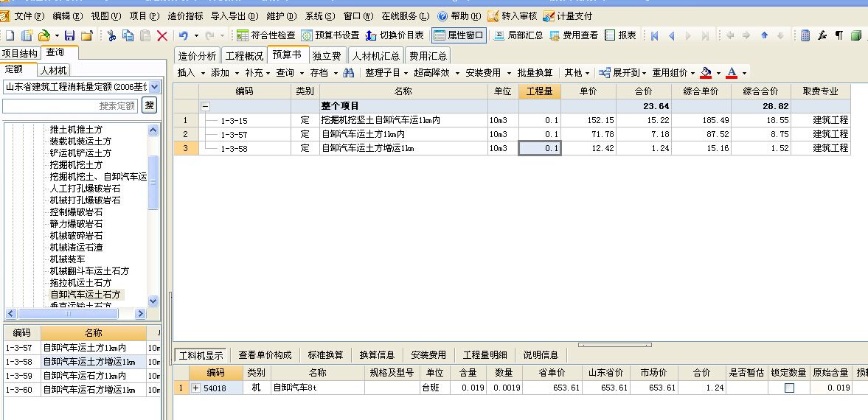The width and height of the screenshot is (868, 420).
Task: Click the font color A icon
Action: coord(732,72)
